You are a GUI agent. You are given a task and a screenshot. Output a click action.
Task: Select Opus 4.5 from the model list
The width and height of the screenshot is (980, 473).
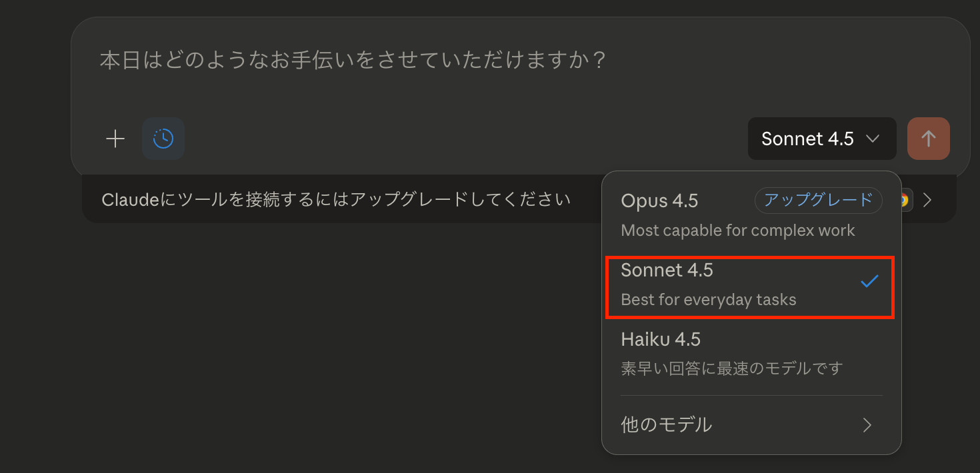[751, 215]
